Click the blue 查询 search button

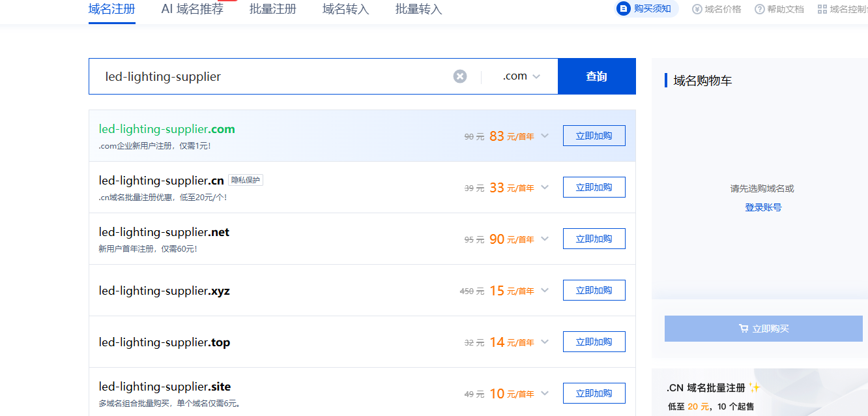[596, 76]
